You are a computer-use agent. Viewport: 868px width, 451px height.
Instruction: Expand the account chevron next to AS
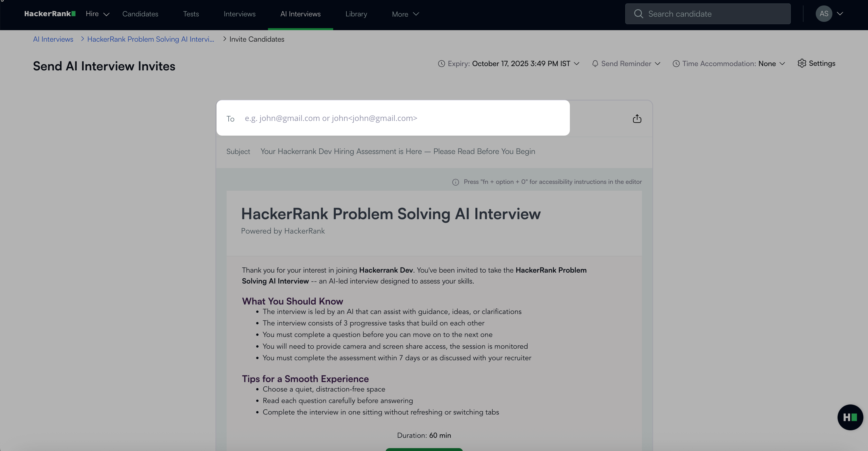click(840, 14)
